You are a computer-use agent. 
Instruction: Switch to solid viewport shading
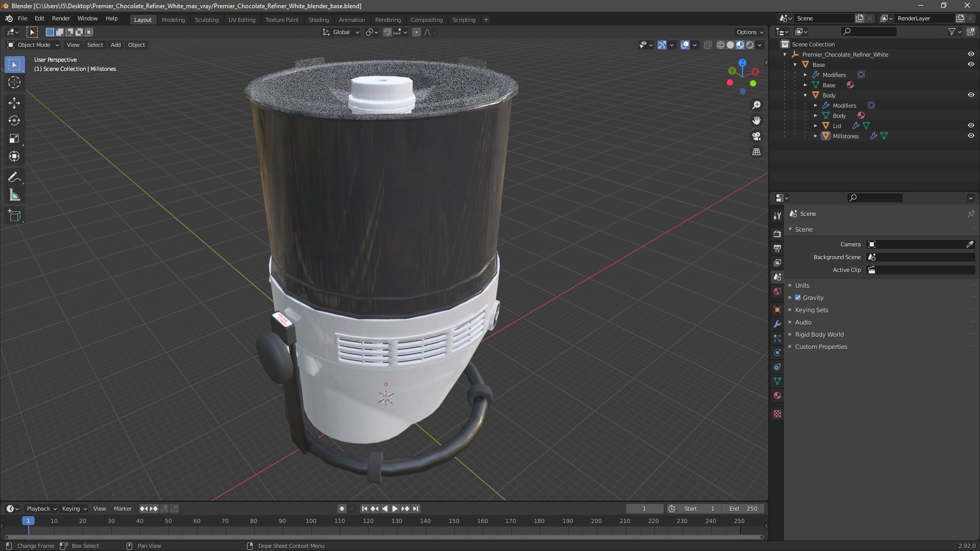730,45
